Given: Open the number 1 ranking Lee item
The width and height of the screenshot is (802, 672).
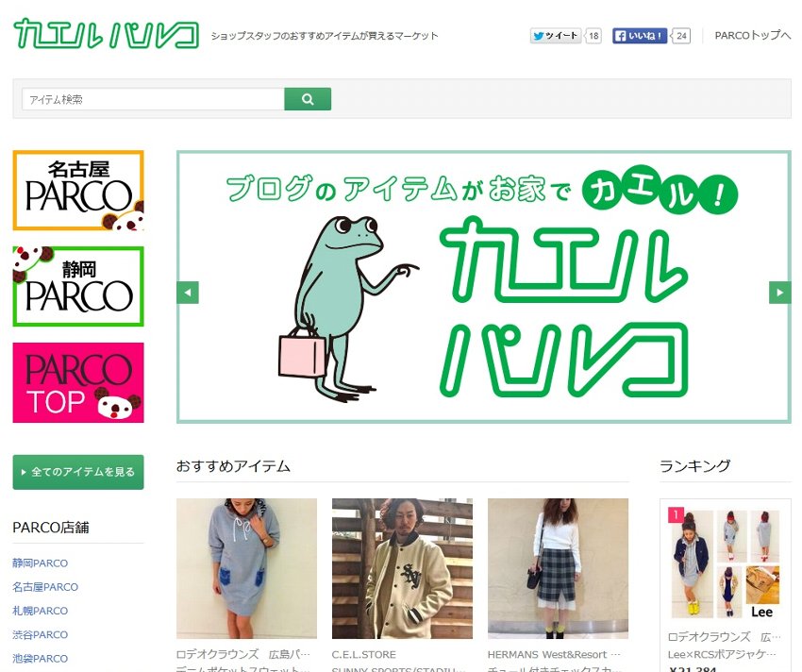Looking at the screenshot, I should click(x=726, y=564).
